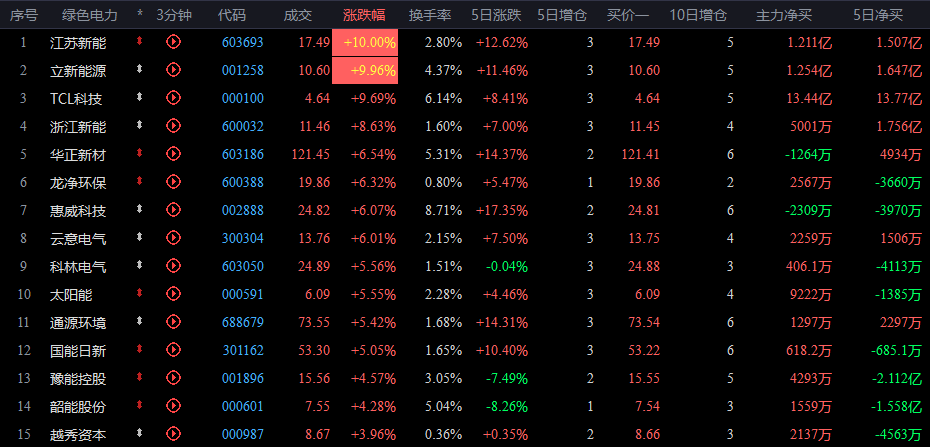
Task: Open 3-minute play icon for 国能日新
Action: pyautogui.click(x=173, y=349)
